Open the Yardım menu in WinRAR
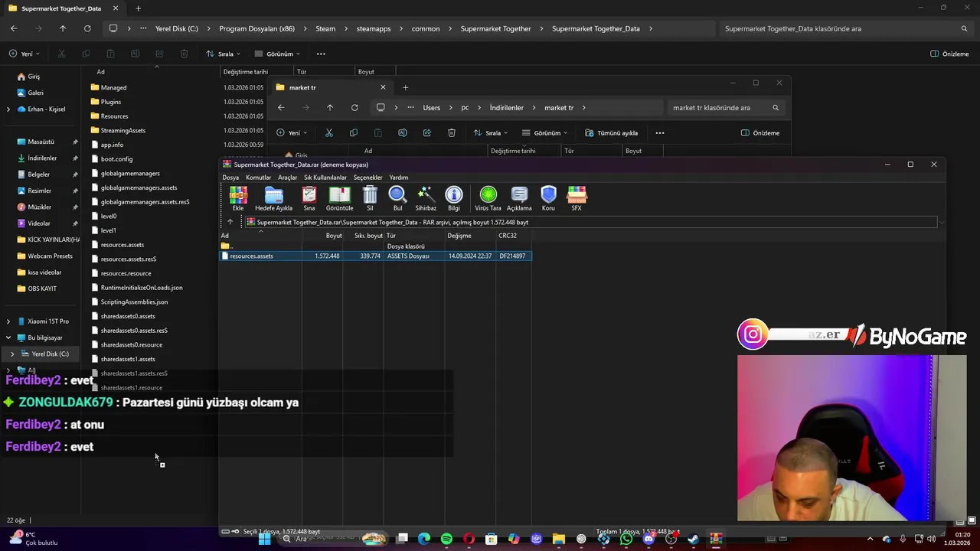This screenshot has width=980, height=551. [399, 178]
